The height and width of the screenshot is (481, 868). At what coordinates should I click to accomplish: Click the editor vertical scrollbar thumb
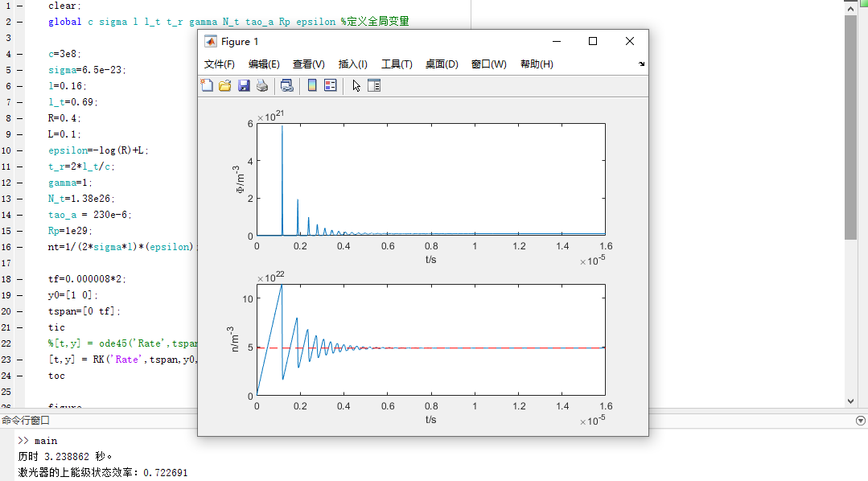click(851, 127)
